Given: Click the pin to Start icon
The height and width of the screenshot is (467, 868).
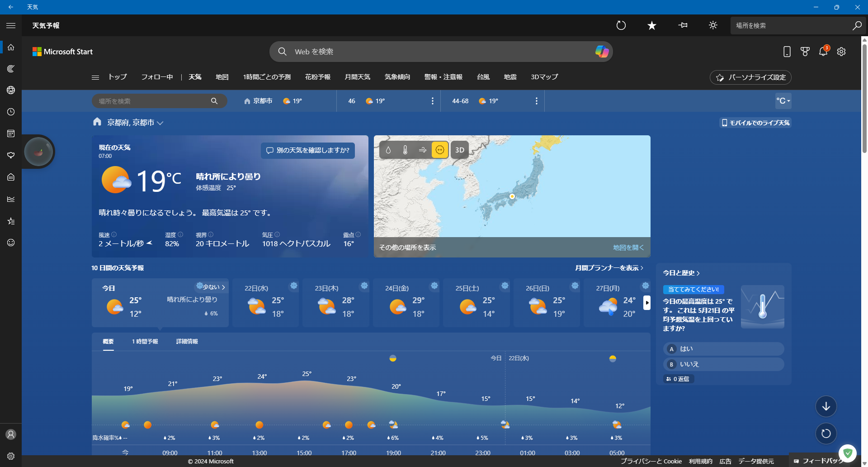Looking at the screenshot, I should 683,26.
